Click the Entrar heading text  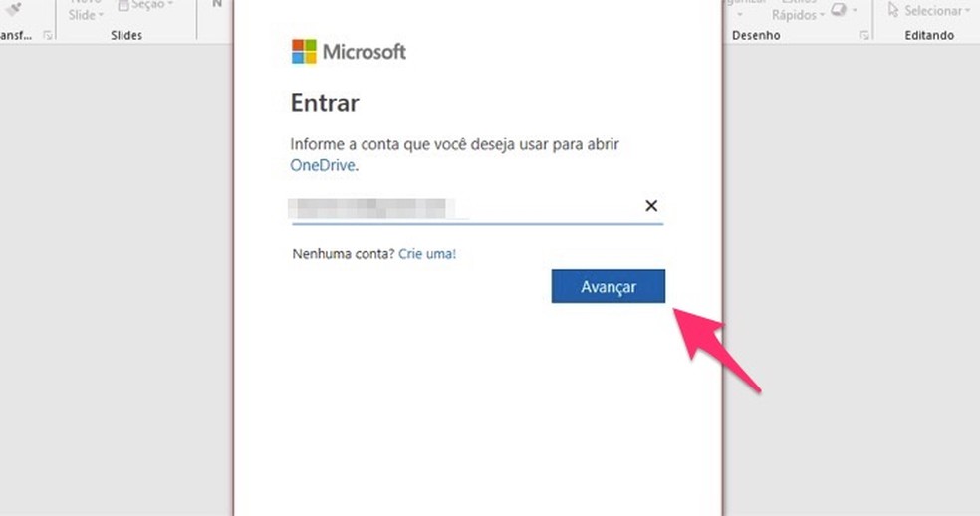point(325,103)
